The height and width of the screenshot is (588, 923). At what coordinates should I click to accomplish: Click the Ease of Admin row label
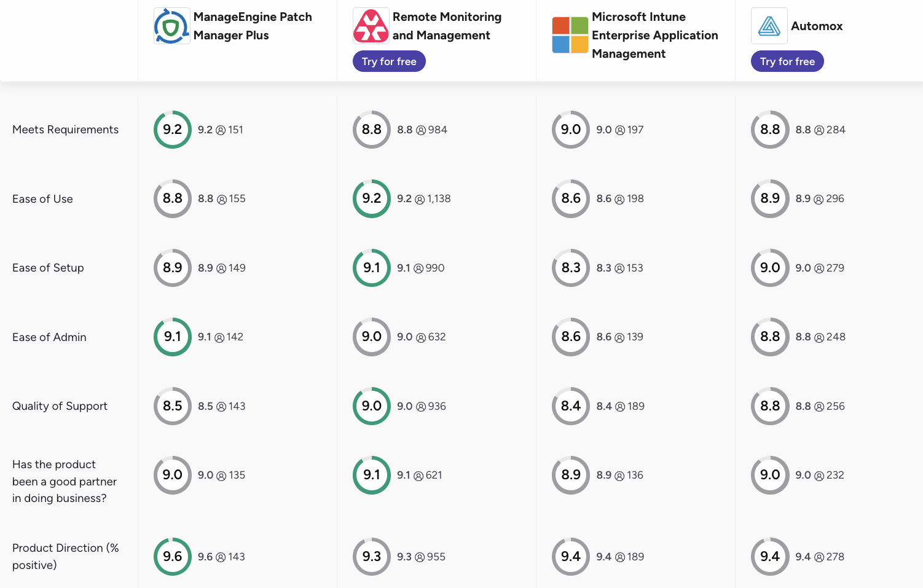49,337
